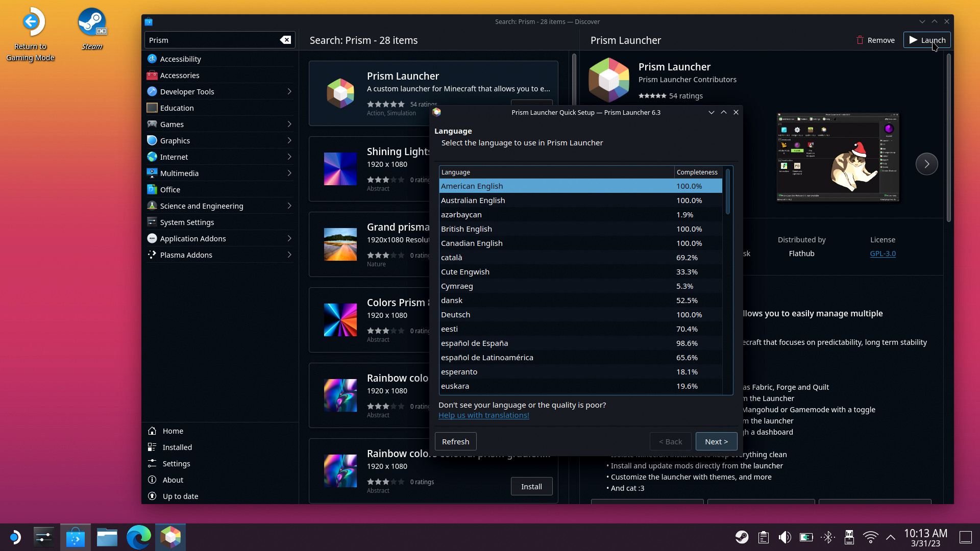Expand the Plasma Addons in sidebar
The image size is (980, 551).
coord(289,255)
